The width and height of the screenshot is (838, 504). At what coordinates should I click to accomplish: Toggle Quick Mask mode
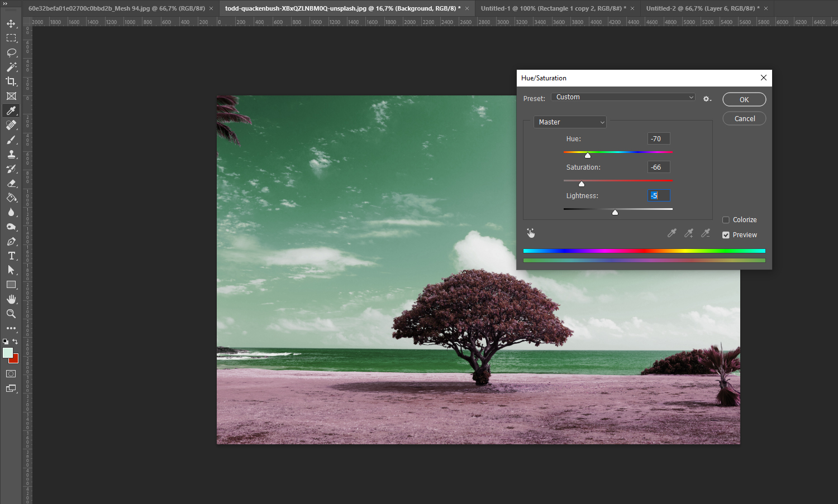(11, 373)
